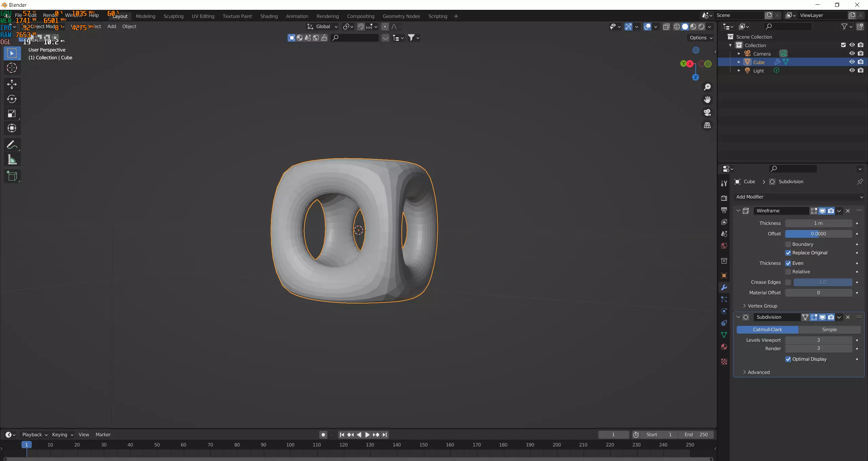Image resolution: width=868 pixels, height=461 pixels.
Task: Open the Render properties tab
Action: [724, 198]
